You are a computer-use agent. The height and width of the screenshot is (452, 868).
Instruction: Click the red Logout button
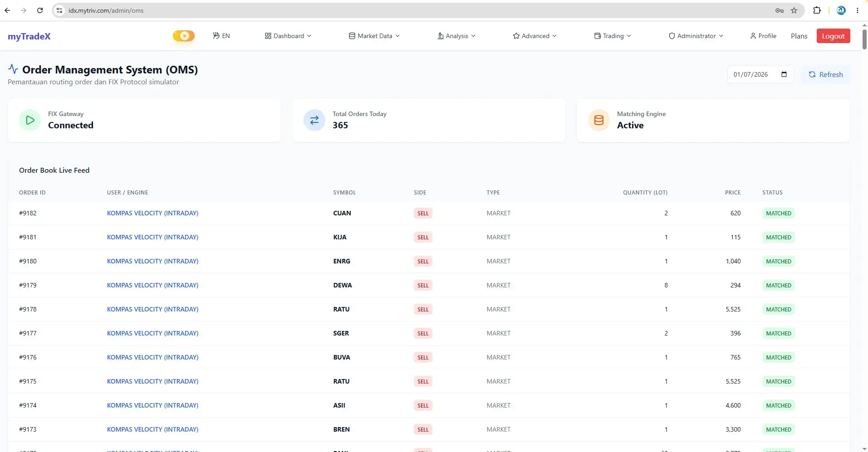pos(834,36)
